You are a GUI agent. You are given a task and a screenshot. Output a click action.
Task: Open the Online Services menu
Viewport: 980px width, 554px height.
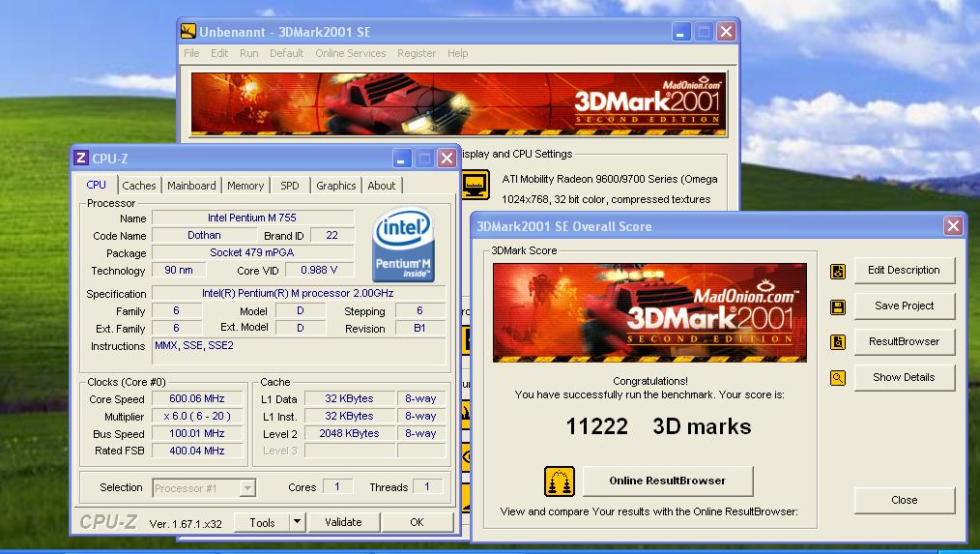(x=351, y=53)
